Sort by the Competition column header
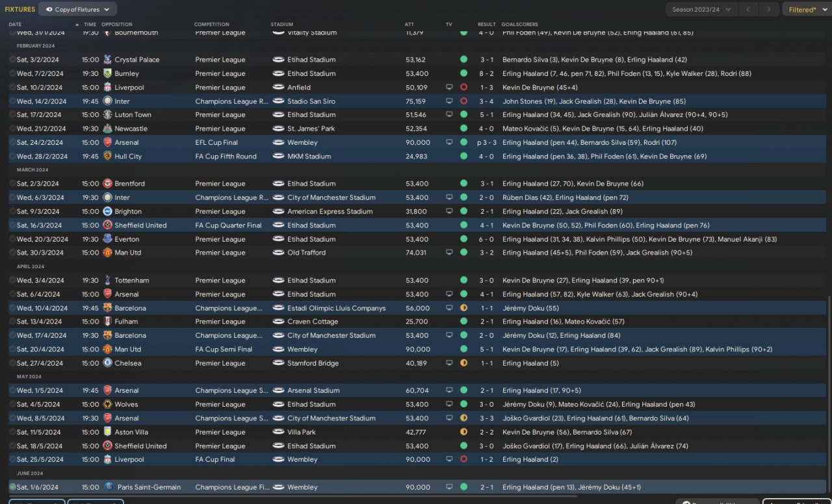Screen dimensions: 832x504 (x=212, y=25)
